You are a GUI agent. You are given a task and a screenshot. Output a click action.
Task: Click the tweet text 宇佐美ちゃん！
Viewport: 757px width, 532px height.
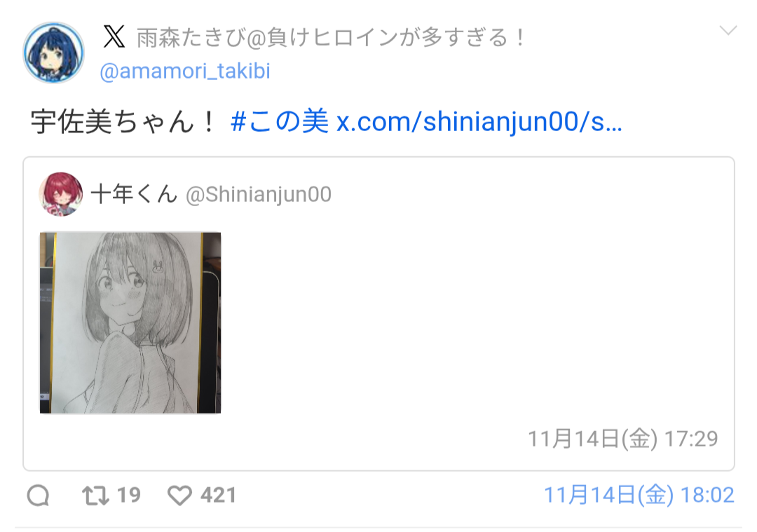125,121
